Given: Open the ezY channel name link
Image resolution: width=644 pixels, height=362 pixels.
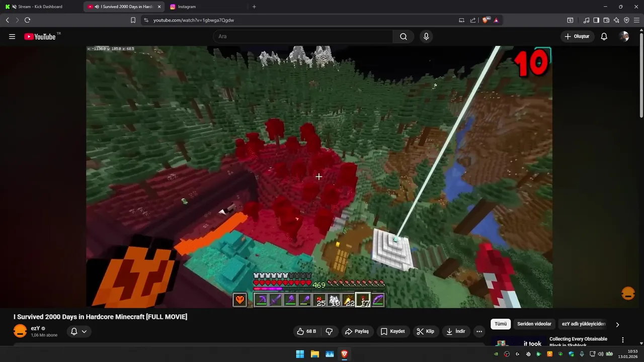Looking at the screenshot, I should [35, 328].
